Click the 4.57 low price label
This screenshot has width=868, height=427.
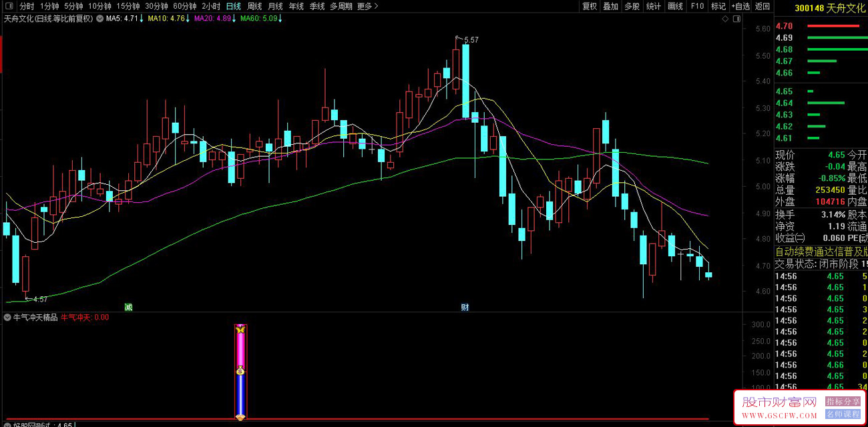pos(39,300)
